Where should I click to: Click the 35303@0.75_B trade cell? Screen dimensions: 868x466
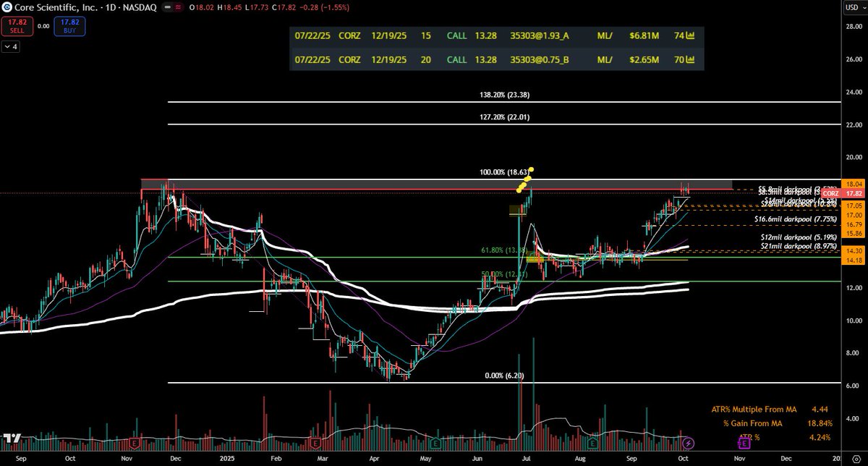(x=539, y=59)
